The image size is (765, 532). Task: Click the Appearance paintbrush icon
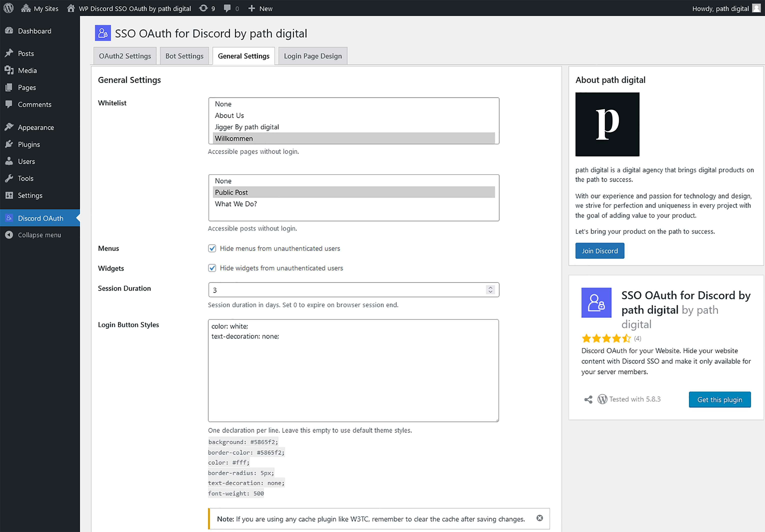tap(9, 127)
